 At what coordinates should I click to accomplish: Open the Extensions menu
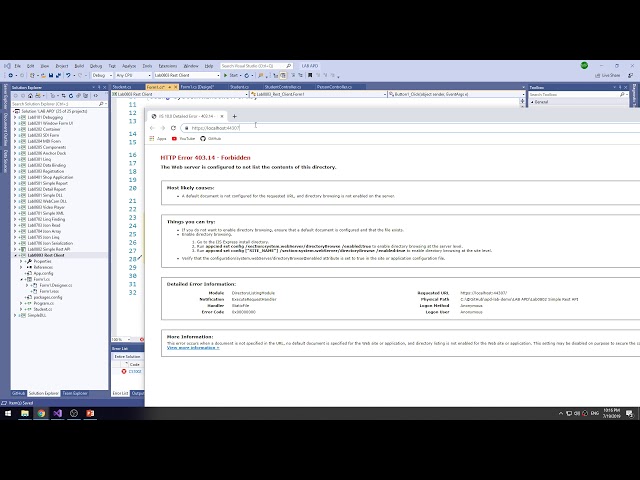pos(168,66)
